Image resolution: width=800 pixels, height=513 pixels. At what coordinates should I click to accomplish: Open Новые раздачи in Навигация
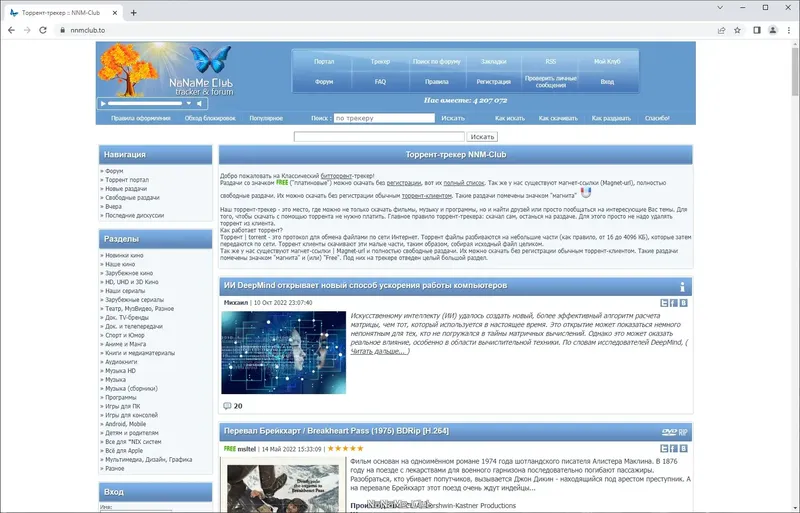click(126, 189)
